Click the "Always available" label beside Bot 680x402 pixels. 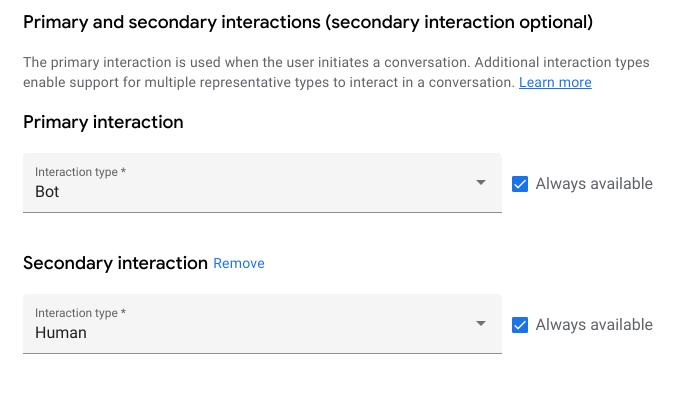click(x=594, y=183)
